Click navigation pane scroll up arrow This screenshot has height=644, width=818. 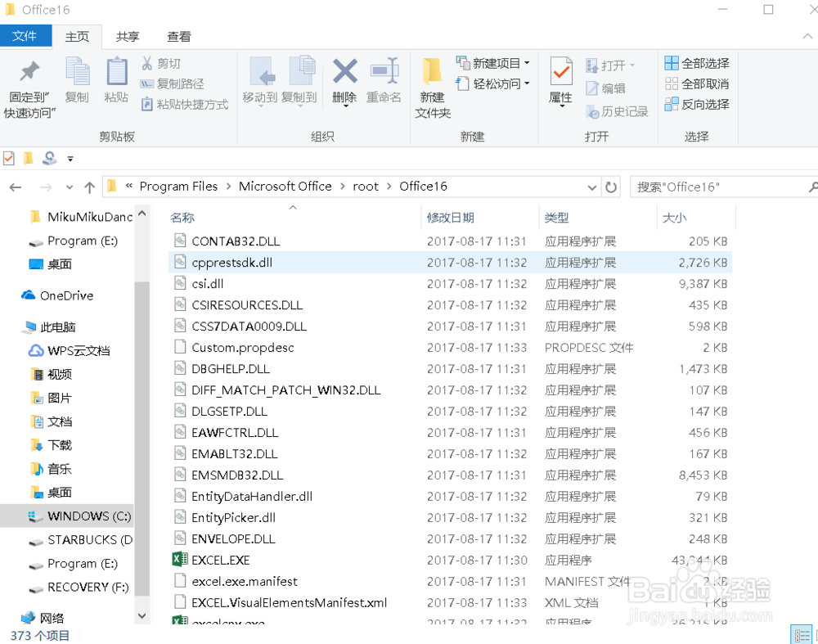click(x=142, y=214)
